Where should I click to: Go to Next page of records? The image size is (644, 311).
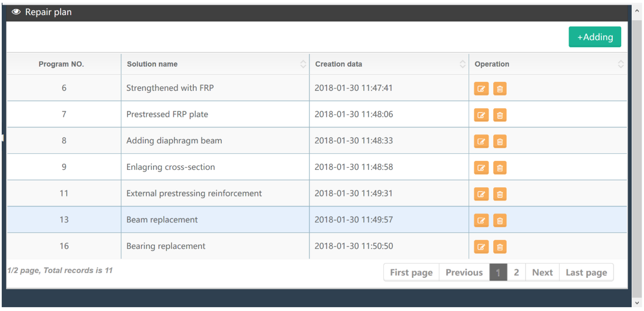[542, 272]
